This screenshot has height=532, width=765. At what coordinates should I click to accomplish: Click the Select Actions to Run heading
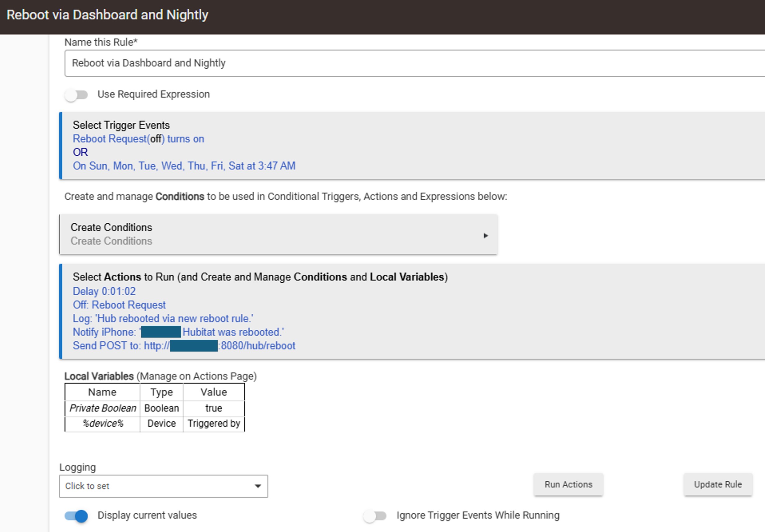tap(260, 277)
